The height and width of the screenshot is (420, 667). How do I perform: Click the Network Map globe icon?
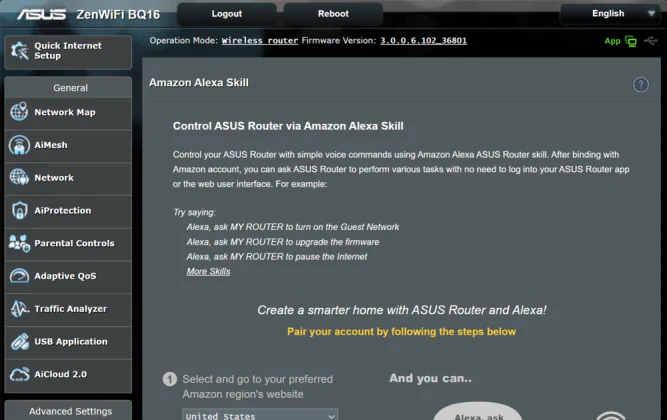point(19,111)
